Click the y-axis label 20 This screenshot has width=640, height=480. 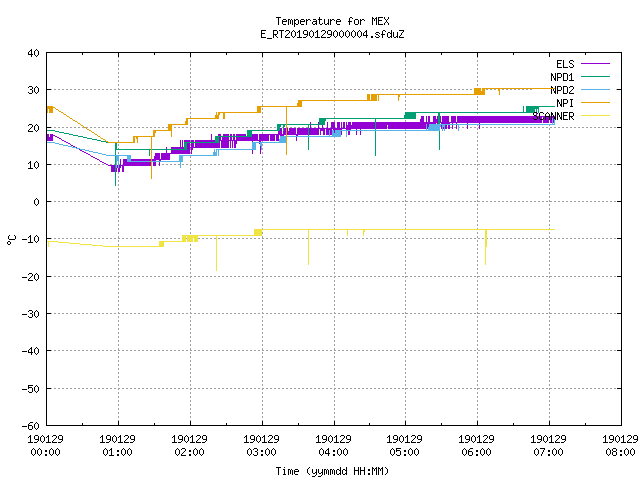[33, 127]
